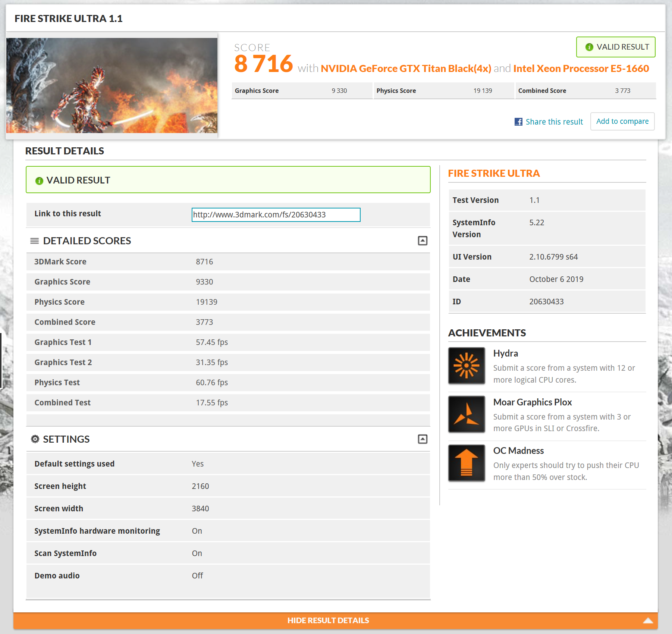
Task: Click the Moar Graphics Plox title
Action: tap(533, 402)
